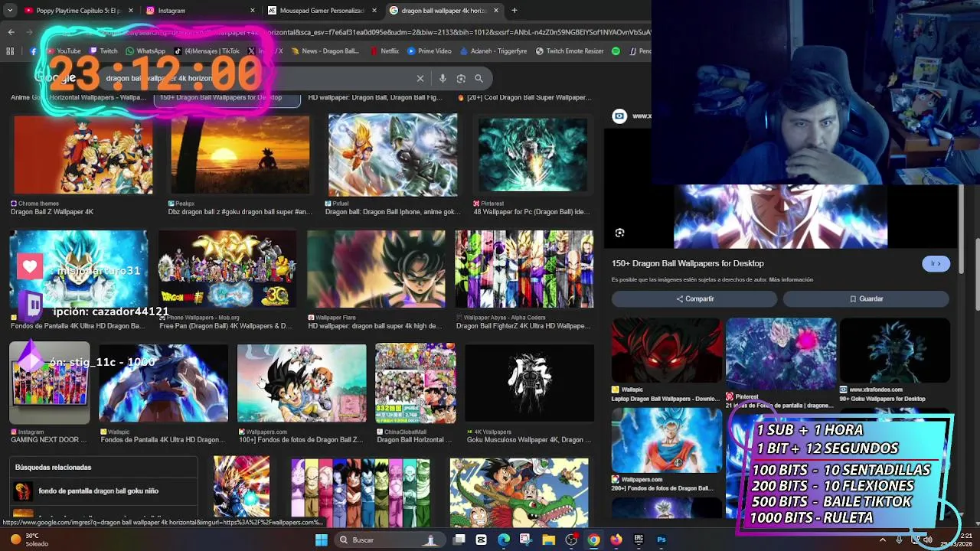Open File Explorer from the taskbar

tap(548, 540)
